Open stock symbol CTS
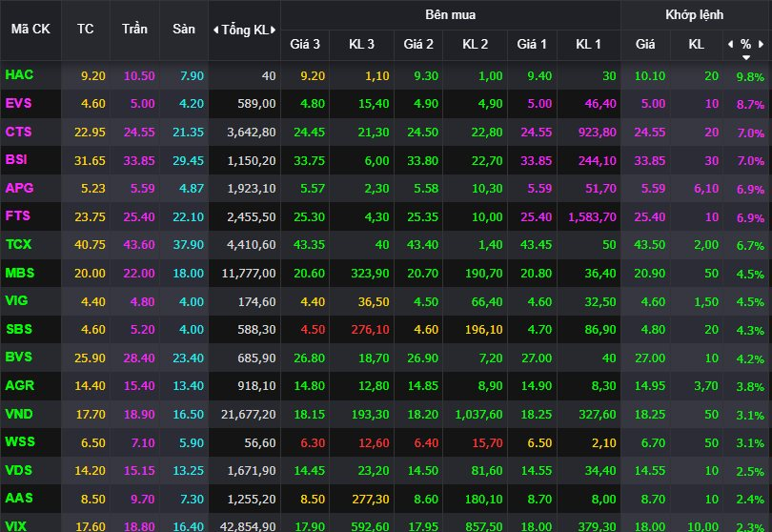The width and height of the screenshot is (772, 532). pos(18,132)
